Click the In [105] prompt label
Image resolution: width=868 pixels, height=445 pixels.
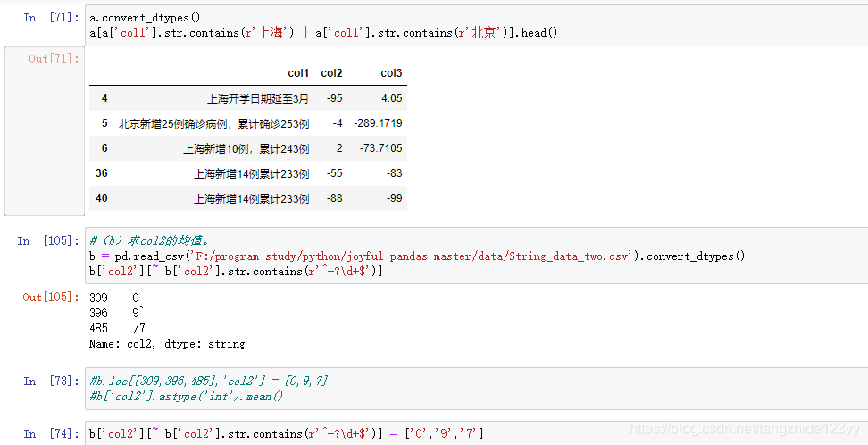click(48, 241)
